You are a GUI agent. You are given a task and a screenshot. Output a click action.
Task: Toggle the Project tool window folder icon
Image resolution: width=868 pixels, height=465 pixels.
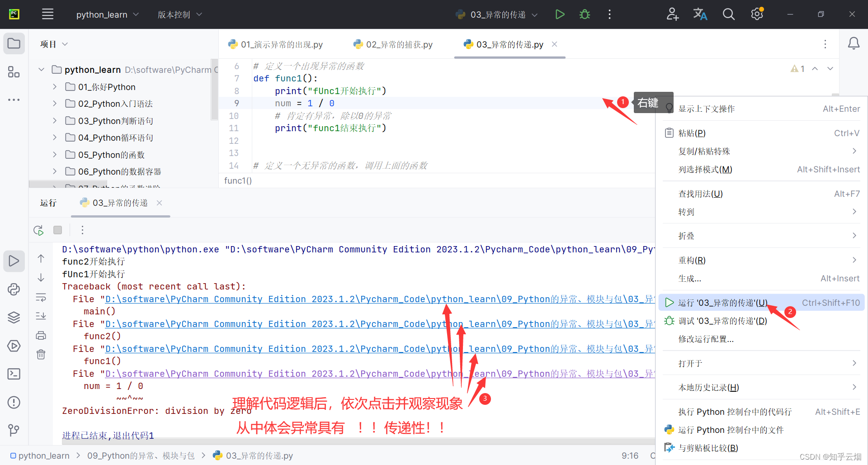pyautogui.click(x=14, y=44)
